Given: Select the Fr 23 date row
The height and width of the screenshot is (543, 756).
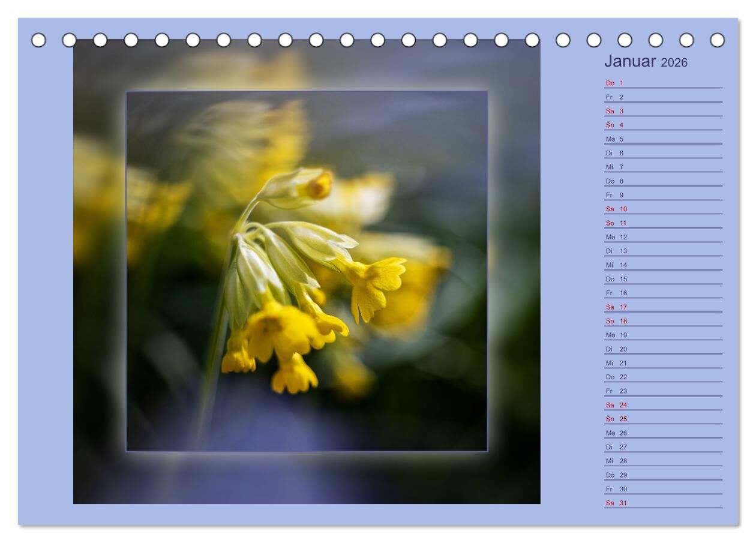Looking at the screenshot, I should [662, 391].
